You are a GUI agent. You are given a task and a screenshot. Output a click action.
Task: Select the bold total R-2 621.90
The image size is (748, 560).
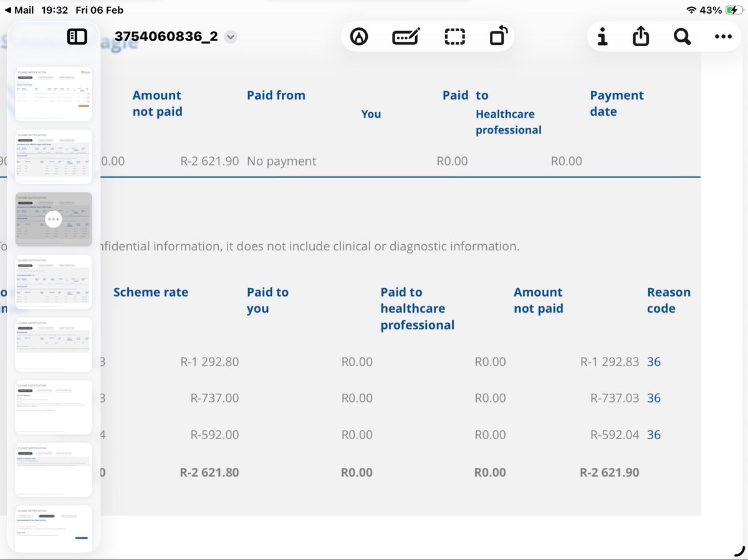[x=610, y=473]
